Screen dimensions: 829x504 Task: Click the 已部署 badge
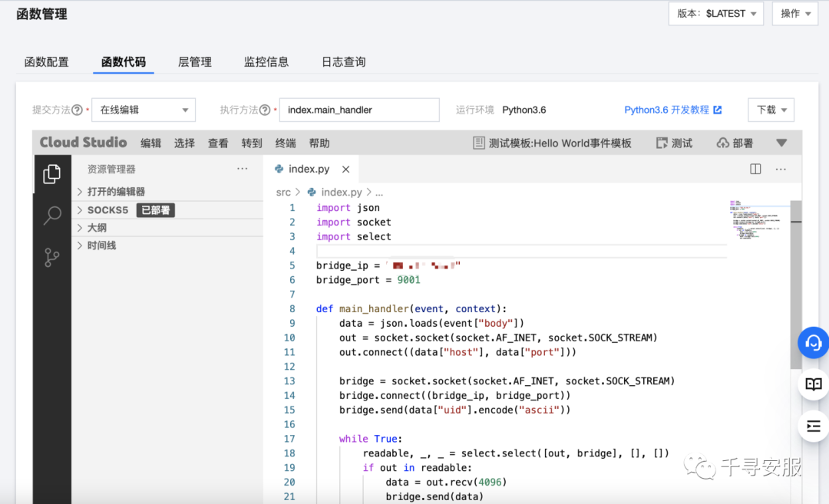[x=155, y=210]
